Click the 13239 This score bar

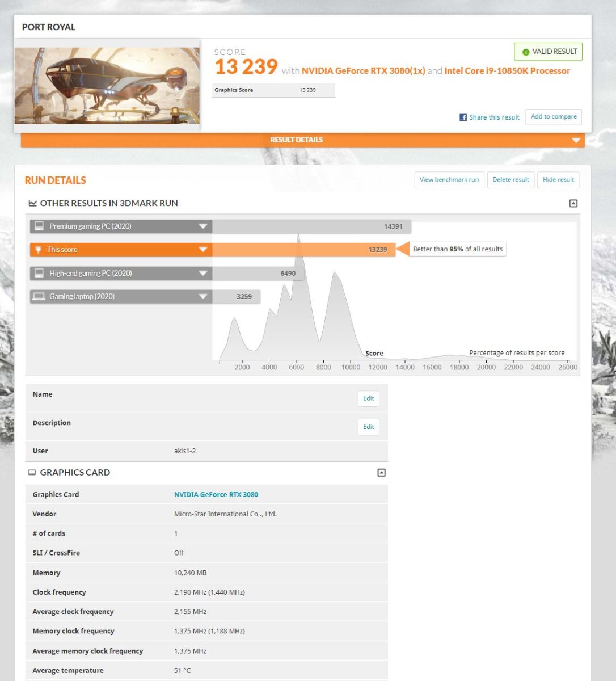tap(303, 250)
